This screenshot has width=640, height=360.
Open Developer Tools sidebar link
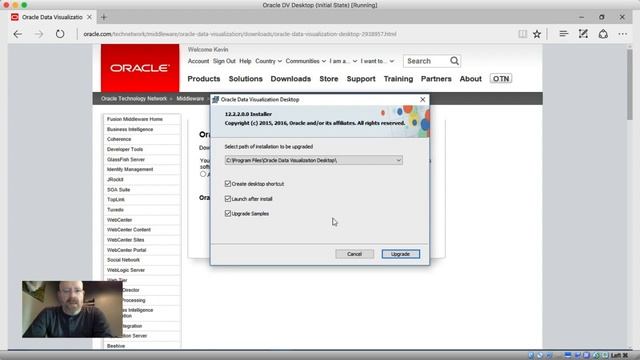click(x=125, y=149)
